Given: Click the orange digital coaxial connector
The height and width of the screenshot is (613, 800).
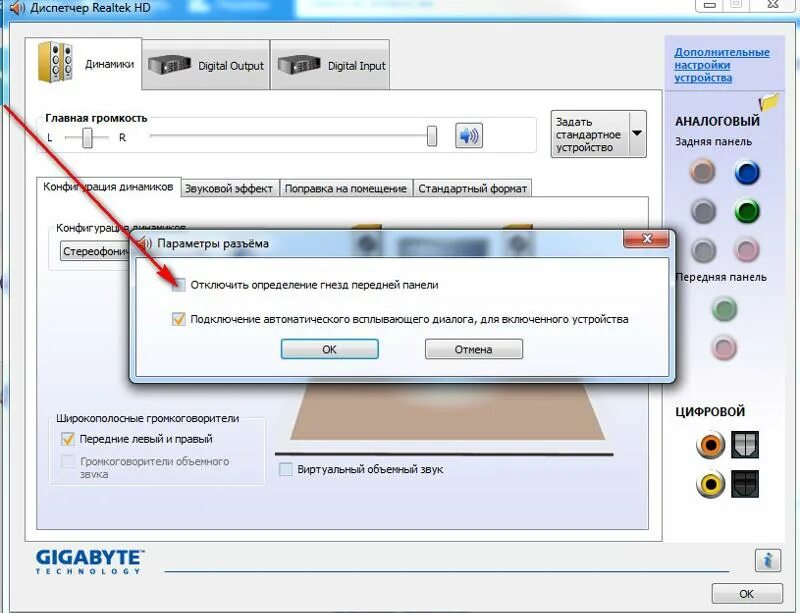Looking at the screenshot, I should pyautogui.click(x=710, y=444).
